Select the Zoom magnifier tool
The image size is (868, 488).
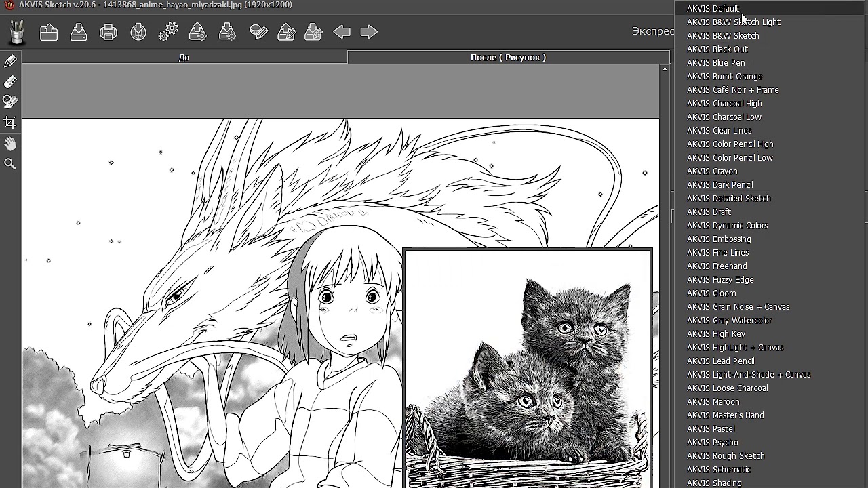[10, 164]
